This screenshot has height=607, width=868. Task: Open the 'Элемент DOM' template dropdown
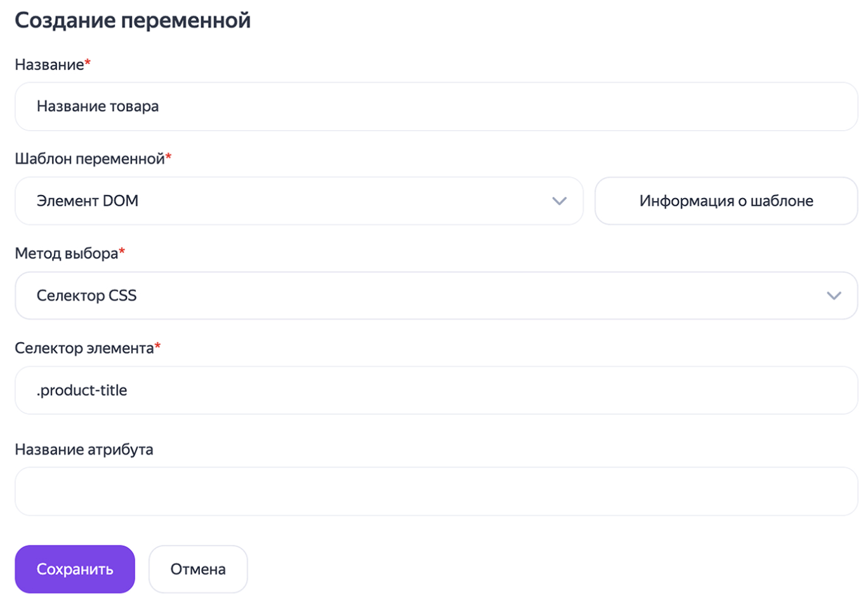pyautogui.click(x=298, y=201)
